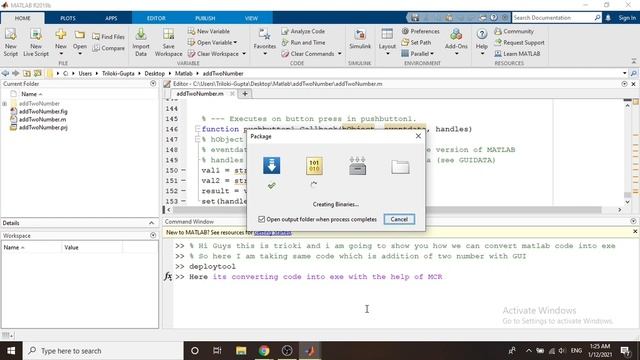Open the Layout options
Image resolution: width=640 pixels, height=360 pixels.
(387, 42)
